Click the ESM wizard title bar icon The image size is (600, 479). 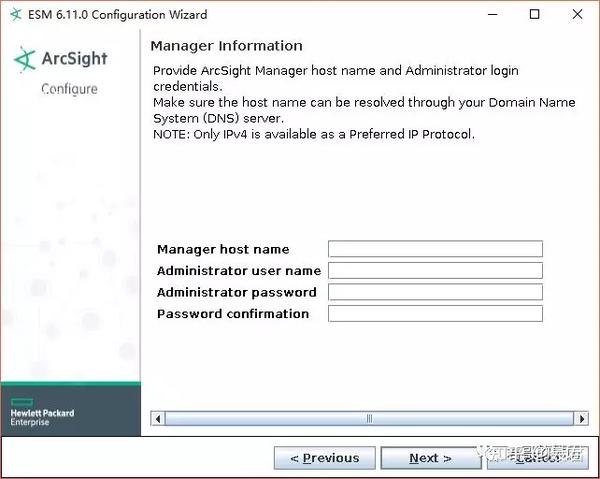point(15,14)
